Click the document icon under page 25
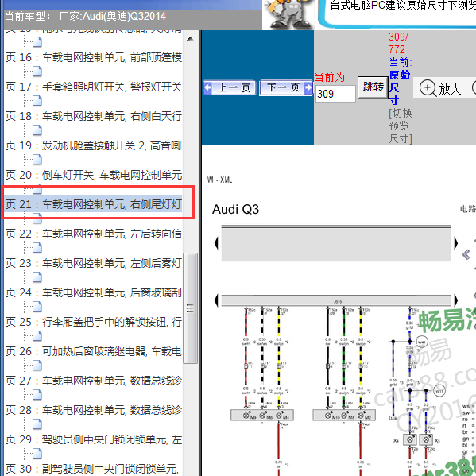This screenshot has height=476, width=476. [37, 336]
